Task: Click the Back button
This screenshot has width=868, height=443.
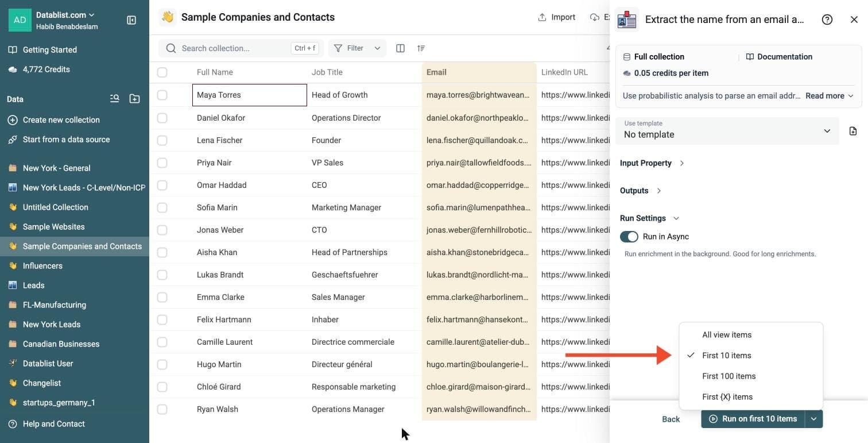Action: [671, 419]
